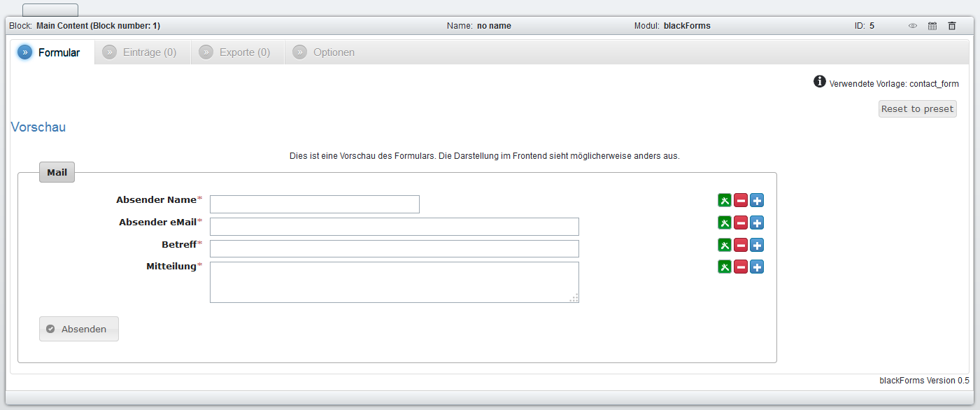The width and height of the screenshot is (980, 410).
Task: Open the calendar icon in header
Action: [932, 26]
